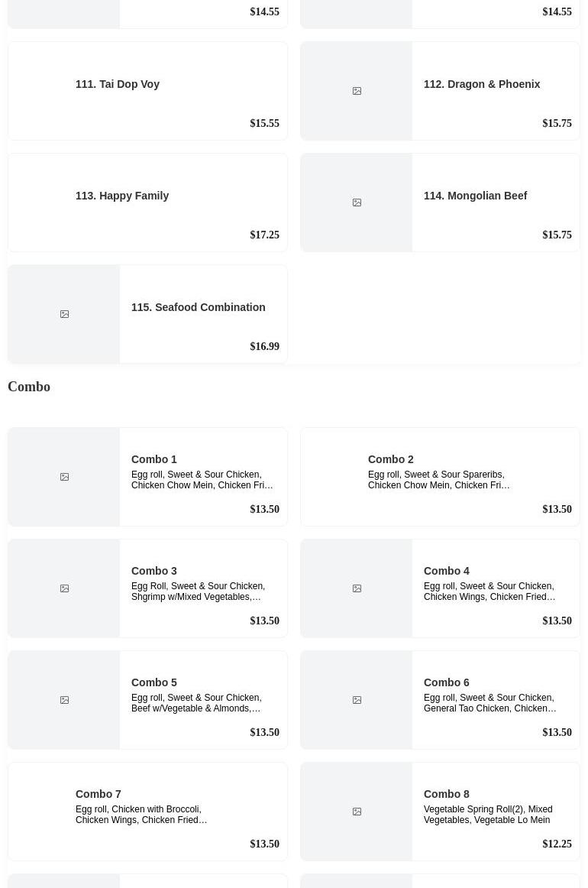Click the Combo 4 image placeholder icon
This screenshot has width=588, height=888.
(x=357, y=588)
